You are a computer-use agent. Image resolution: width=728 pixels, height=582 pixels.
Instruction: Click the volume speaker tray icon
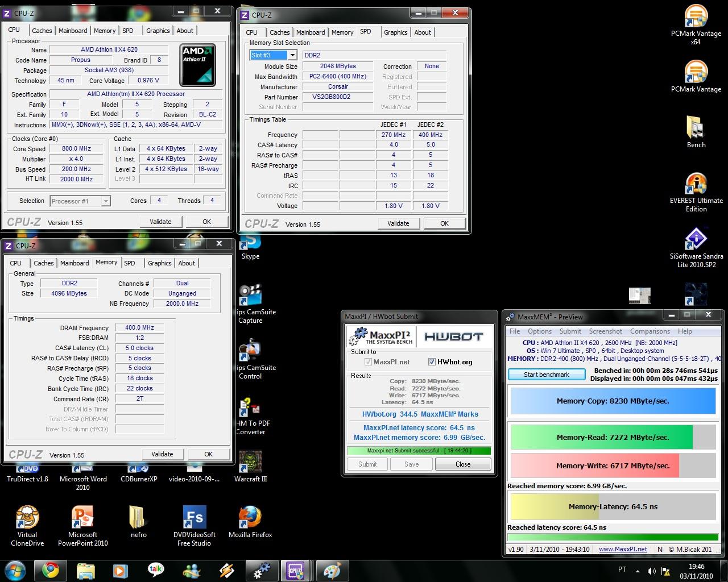click(x=651, y=571)
